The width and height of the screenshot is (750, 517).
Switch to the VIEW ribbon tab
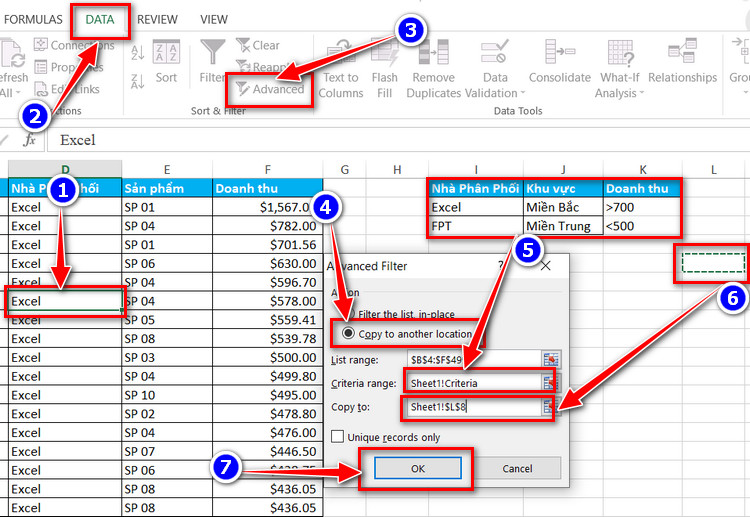pyautogui.click(x=214, y=20)
